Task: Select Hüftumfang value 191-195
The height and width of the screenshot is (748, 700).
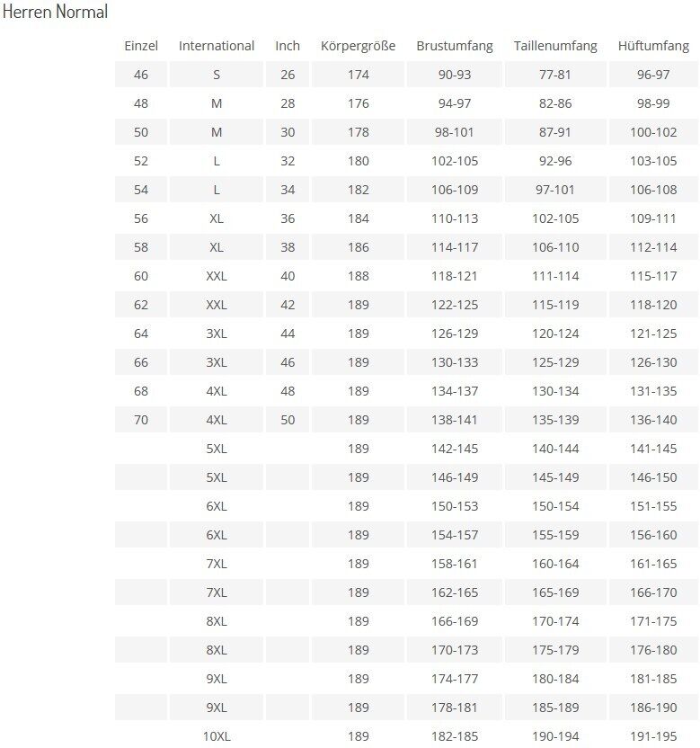Action: coord(653,735)
